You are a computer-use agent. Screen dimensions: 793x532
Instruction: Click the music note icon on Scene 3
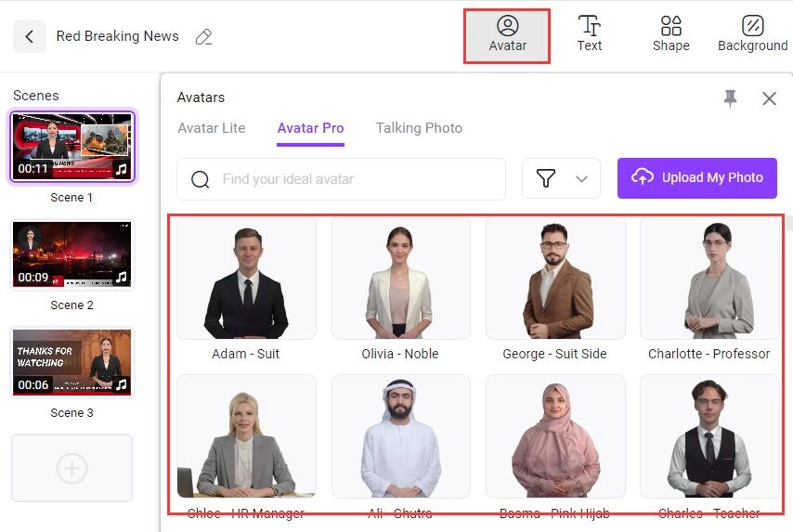pos(121,384)
